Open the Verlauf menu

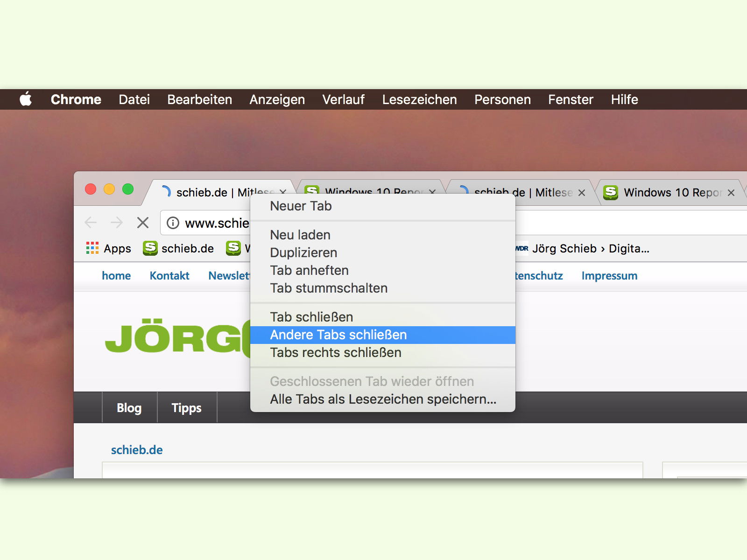coord(343,99)
